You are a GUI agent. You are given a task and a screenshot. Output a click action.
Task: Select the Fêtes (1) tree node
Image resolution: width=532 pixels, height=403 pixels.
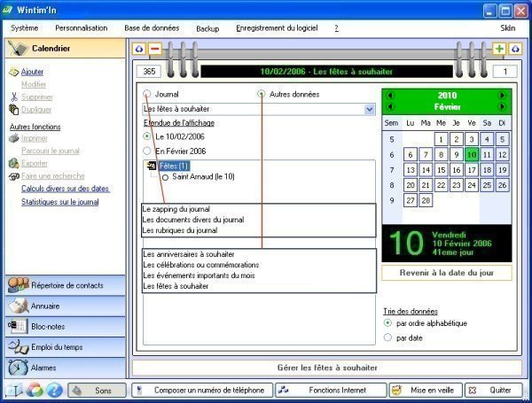[174, 166]
